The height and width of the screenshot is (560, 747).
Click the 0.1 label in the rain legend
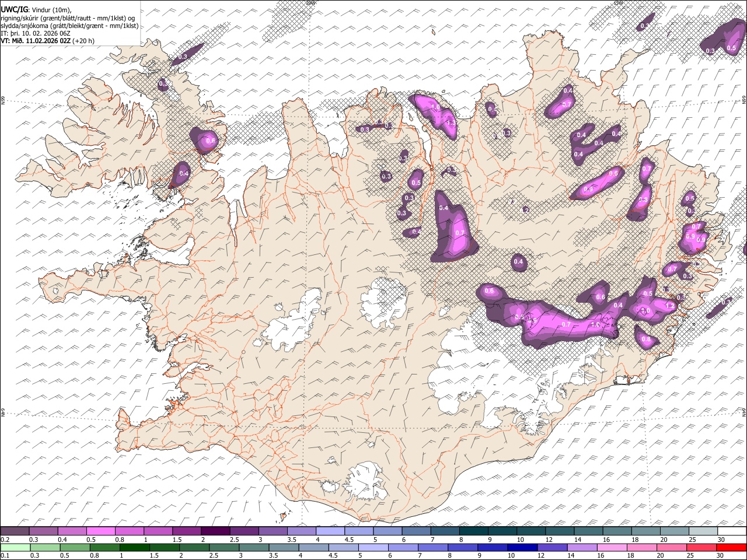(5, 555)
